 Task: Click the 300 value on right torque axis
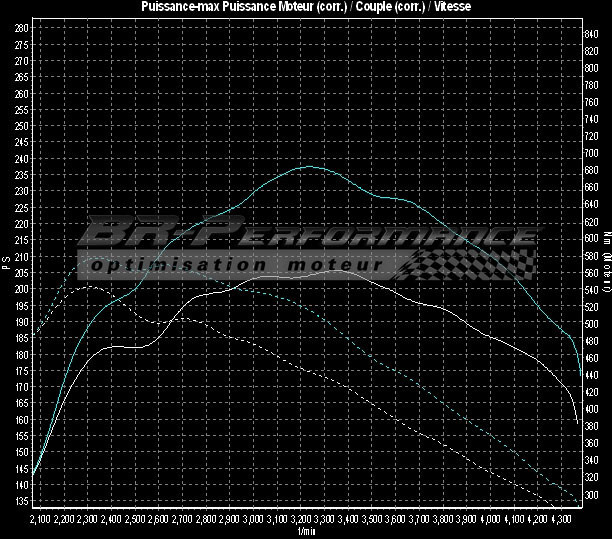pyautogui.click(x=590, y=495)
